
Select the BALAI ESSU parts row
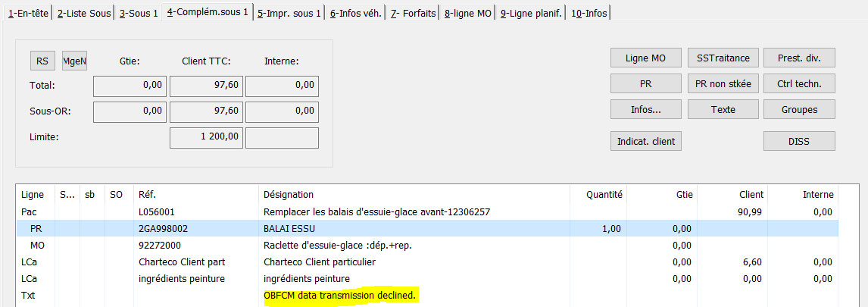tap(428, 228)
